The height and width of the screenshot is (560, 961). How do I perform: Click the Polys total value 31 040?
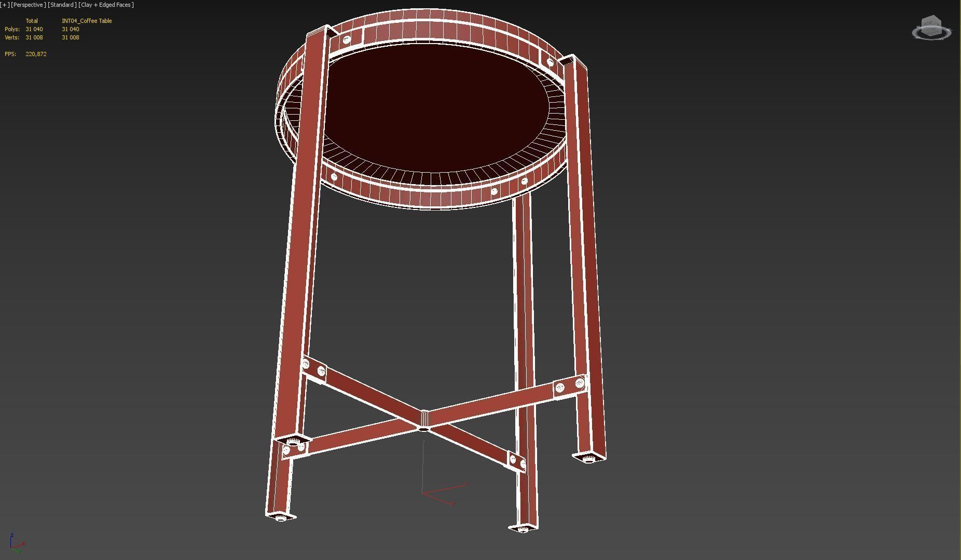coord(34,29)
